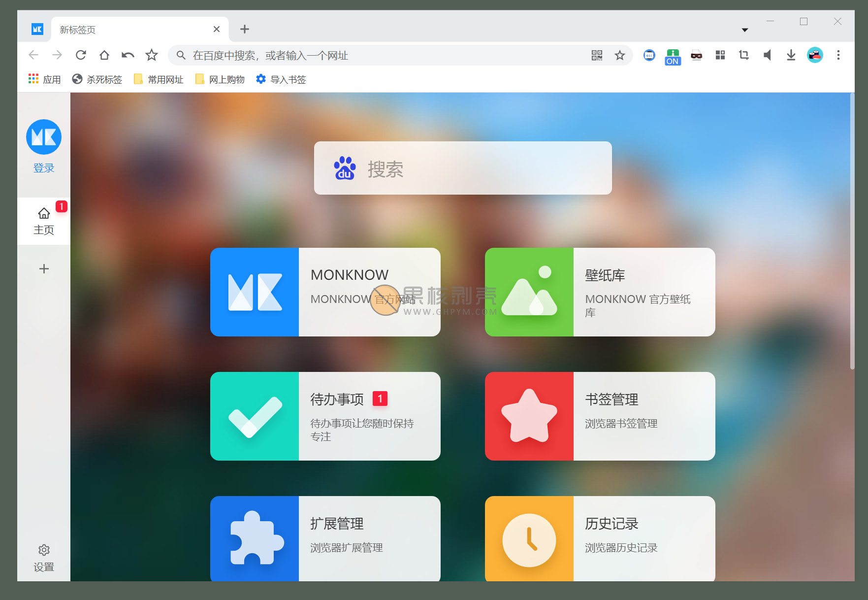Click the Baidu 搜索 search box

pos(463,168)
